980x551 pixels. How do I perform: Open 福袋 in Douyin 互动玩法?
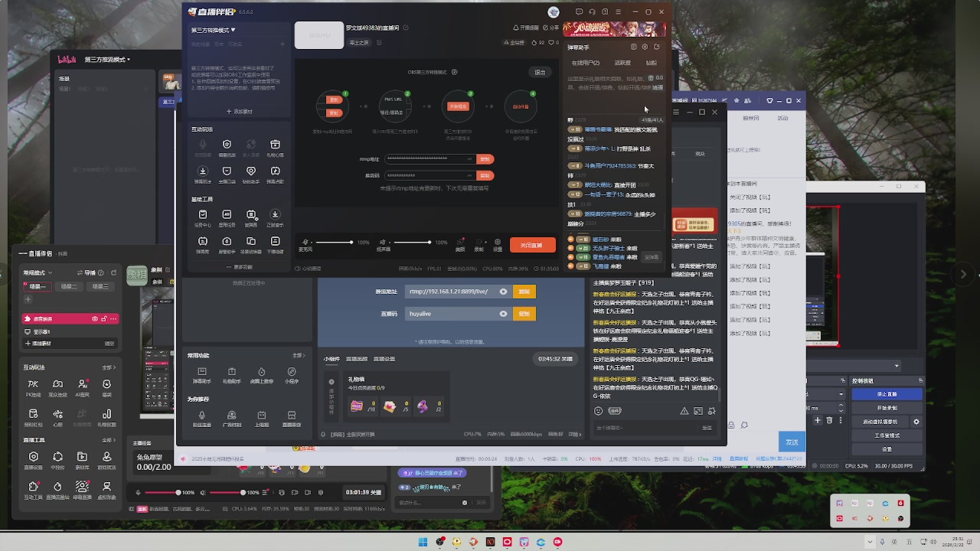(106, 386)
